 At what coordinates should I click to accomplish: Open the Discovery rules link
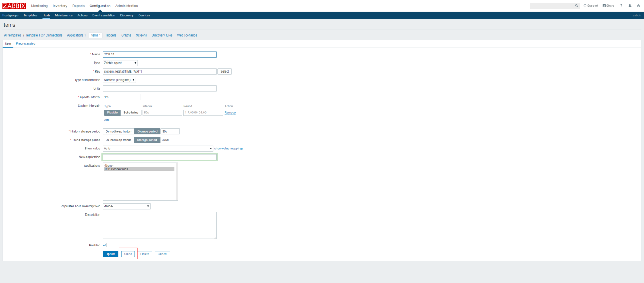162,35
